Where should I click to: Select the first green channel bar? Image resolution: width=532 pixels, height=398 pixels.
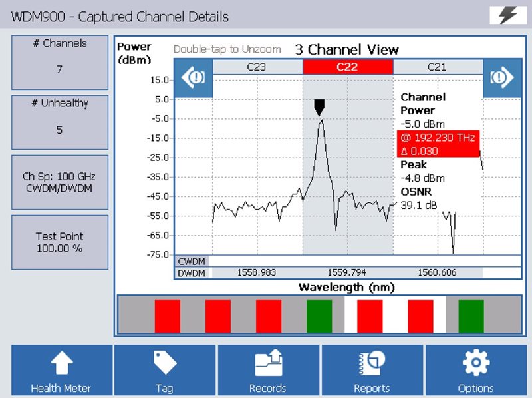click(319, 316)
